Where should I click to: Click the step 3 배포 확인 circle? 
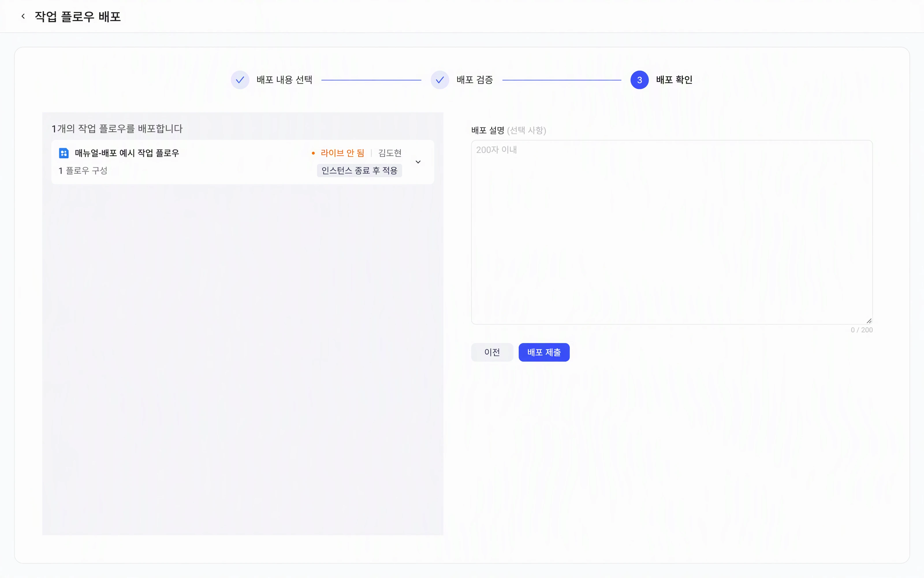tap(640, 80)
